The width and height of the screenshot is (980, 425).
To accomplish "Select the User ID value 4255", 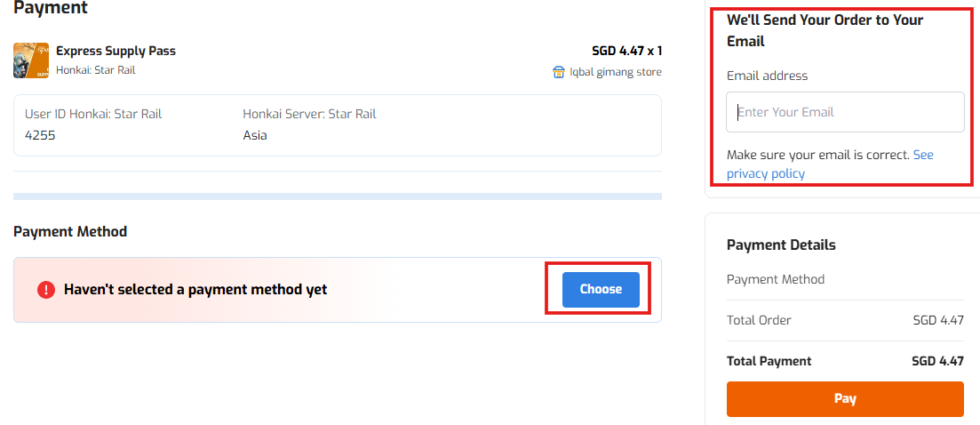I will (x=40, y=135).
